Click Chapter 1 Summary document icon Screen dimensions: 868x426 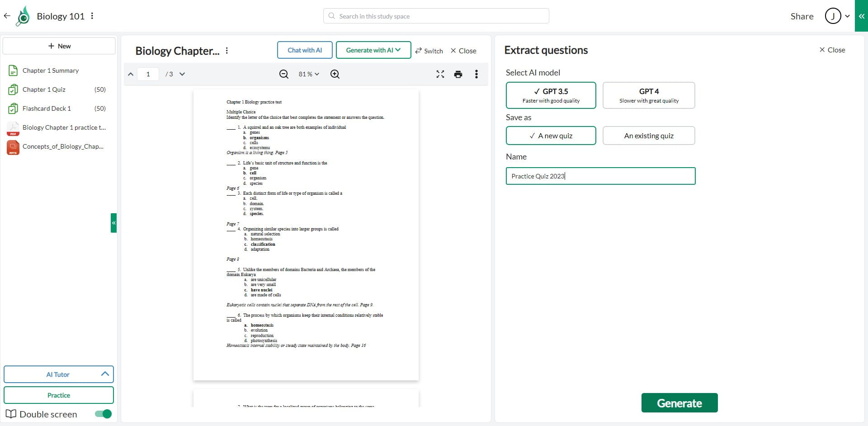(13, 70)
